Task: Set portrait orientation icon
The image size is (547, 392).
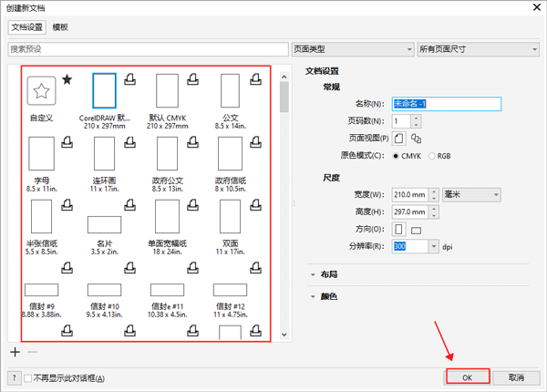Action: (x=398, y=229)
